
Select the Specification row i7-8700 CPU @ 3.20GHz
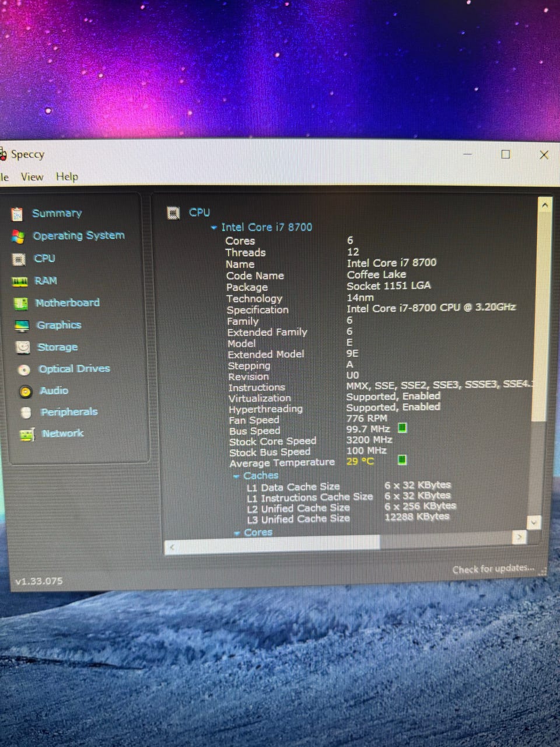pyautogui.click(x=430, y=308)
